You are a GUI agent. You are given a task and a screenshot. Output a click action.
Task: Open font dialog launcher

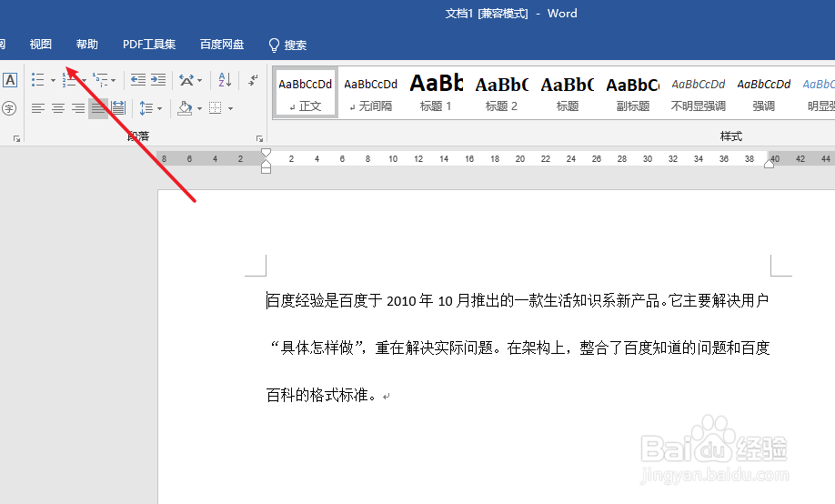coord(16,138)
